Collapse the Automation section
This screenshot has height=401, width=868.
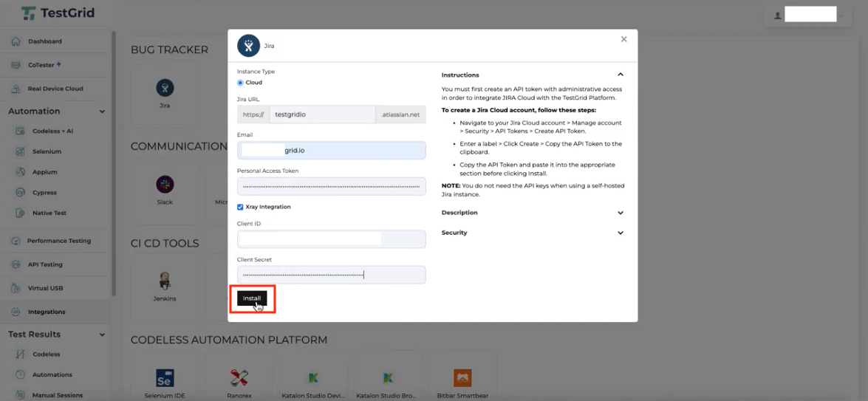tap(102, 112)
